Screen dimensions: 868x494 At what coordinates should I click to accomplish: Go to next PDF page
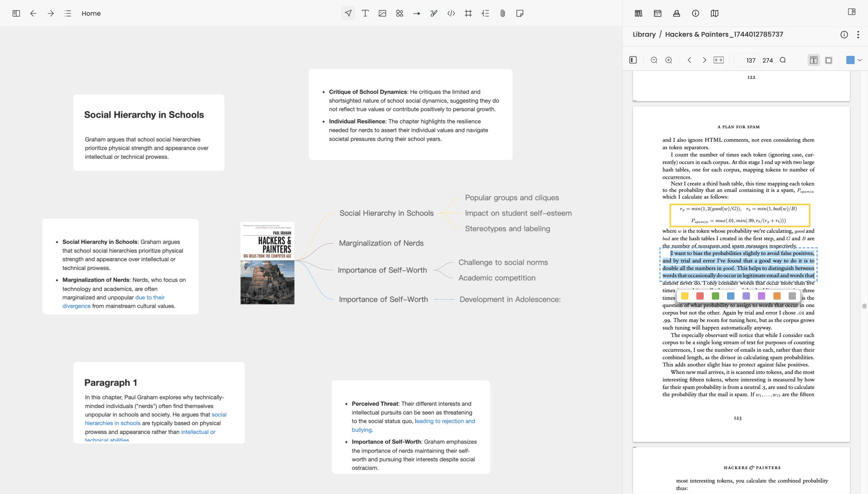coord(704,60)
